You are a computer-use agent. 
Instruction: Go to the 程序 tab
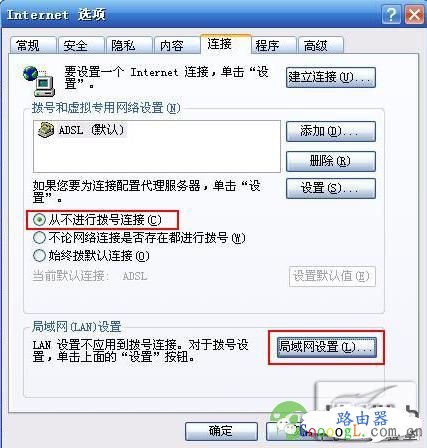[273, 45]
